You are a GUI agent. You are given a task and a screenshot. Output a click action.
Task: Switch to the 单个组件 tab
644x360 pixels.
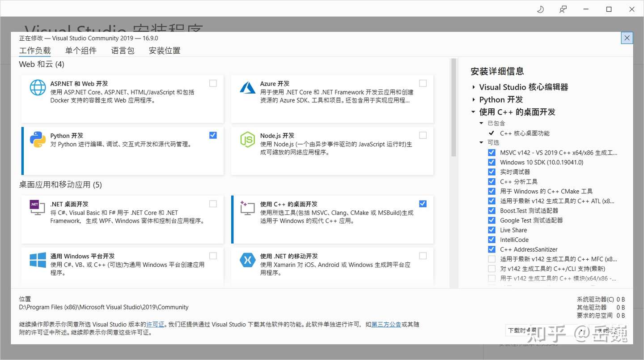point(81,51)
